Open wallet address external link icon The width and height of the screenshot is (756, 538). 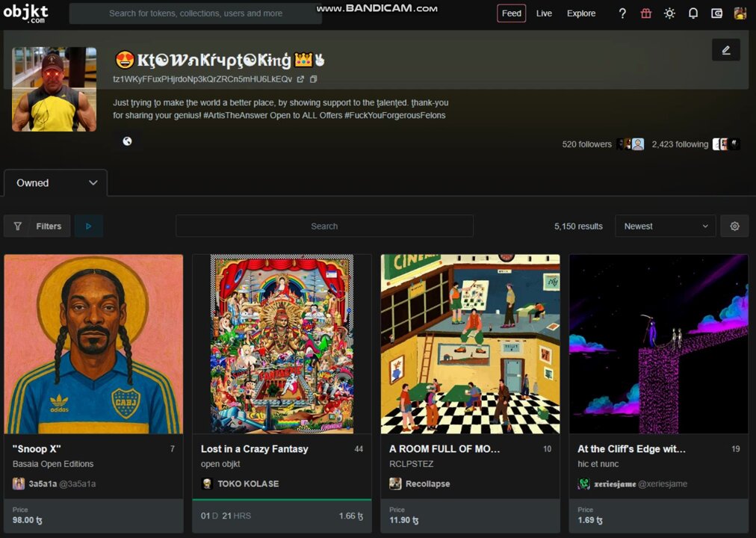tap(300, 79)
